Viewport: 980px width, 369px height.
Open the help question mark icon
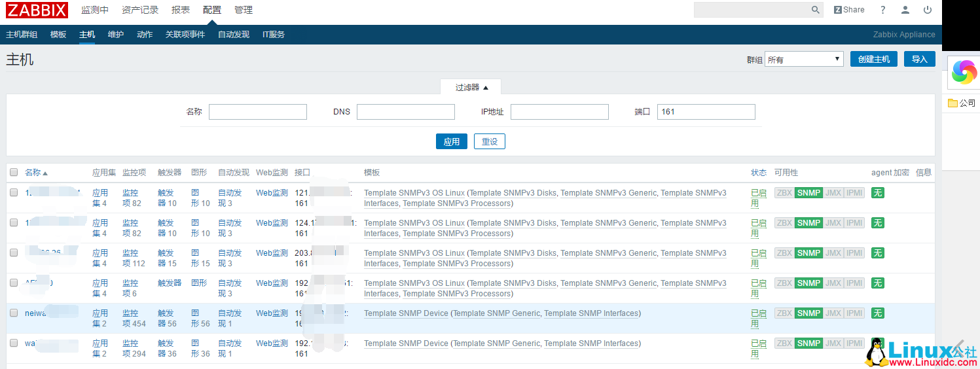pos(883,10)
